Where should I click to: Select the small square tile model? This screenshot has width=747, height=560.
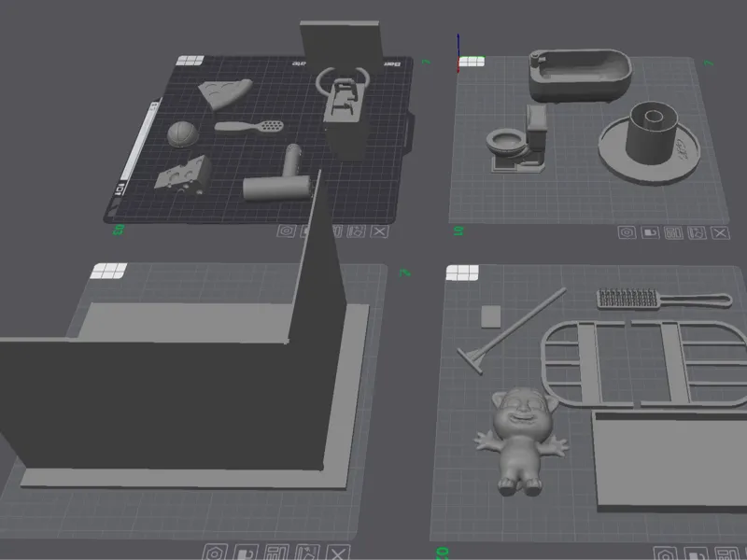(x=491, y=316)
